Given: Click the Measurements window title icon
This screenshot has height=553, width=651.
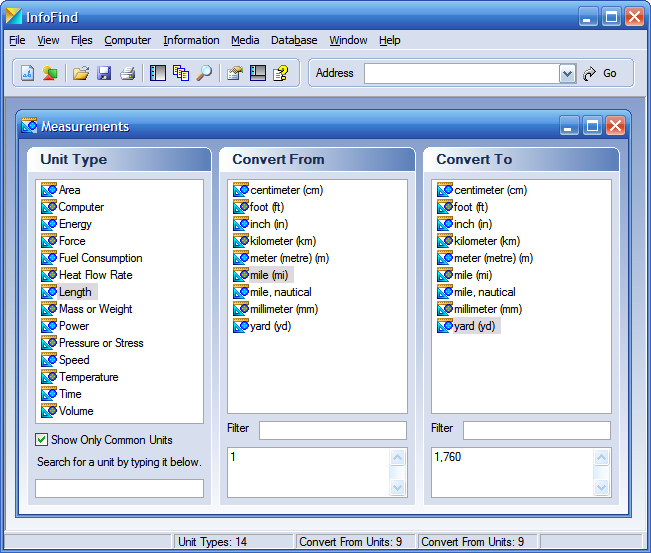Looking at the screenshot, I should [x=29, y=125].
